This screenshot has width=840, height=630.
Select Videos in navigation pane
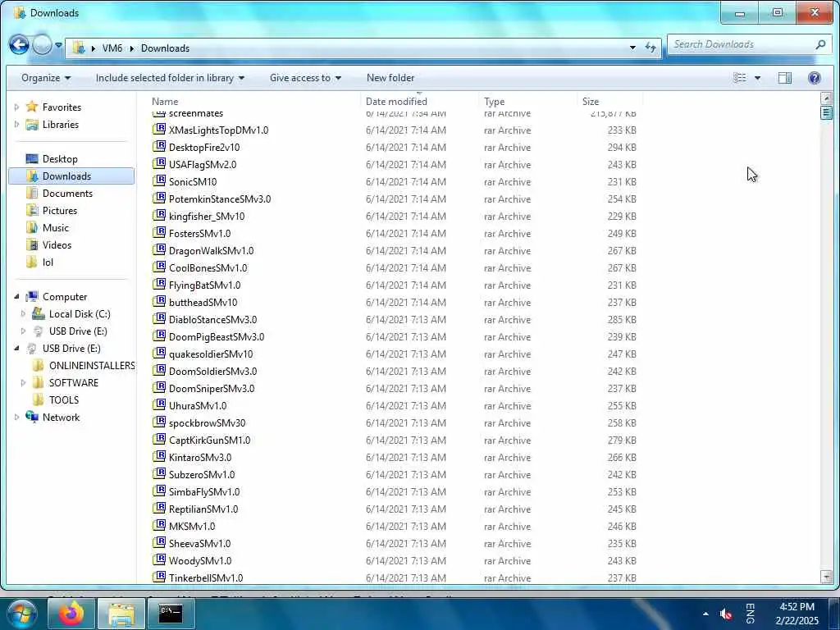click(x=57, y=244)
